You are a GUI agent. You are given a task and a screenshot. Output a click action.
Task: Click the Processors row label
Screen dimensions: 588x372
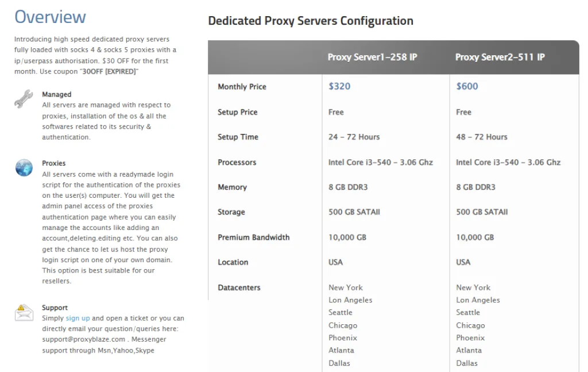[237, 162]
